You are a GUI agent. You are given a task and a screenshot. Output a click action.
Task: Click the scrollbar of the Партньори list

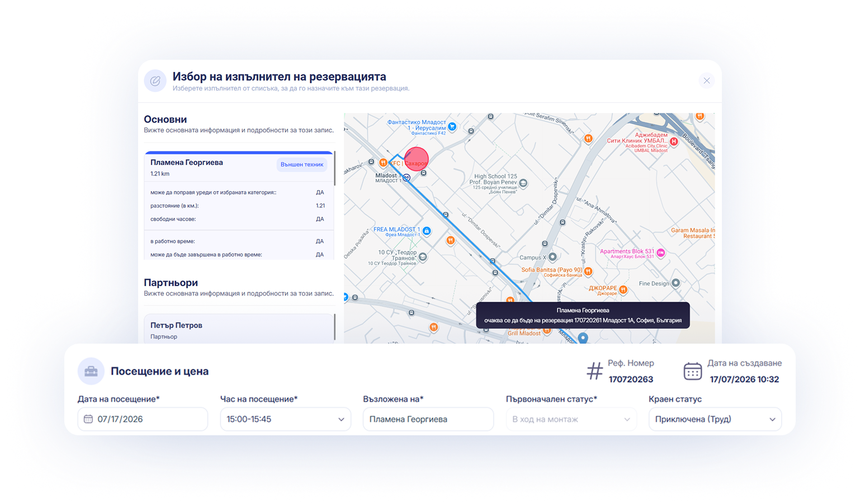(334, 327)
